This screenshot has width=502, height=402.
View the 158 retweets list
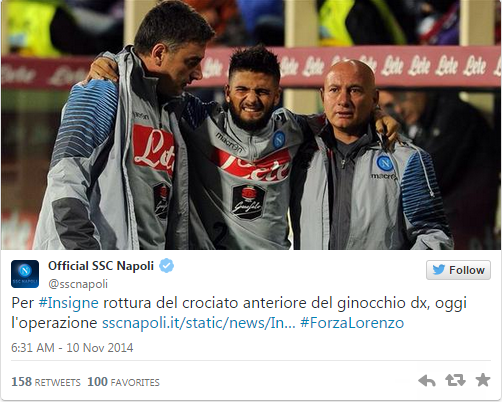(46, 382)
